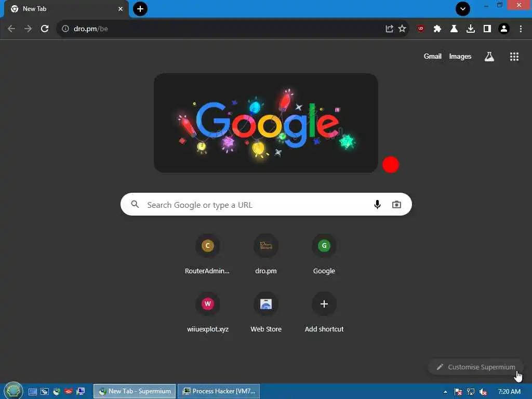Viewport: 532px width, 399px height.
Task: Reload the current page
Action: (x=45, y=29)
